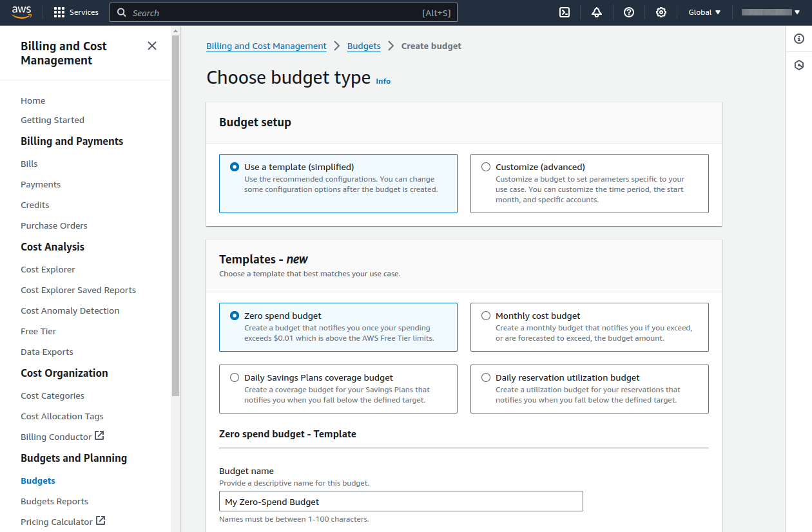This screenshot has width=812, height=532.
Task: Choose the Daily Savings Plans coverage budget
Action: (235, 377)
